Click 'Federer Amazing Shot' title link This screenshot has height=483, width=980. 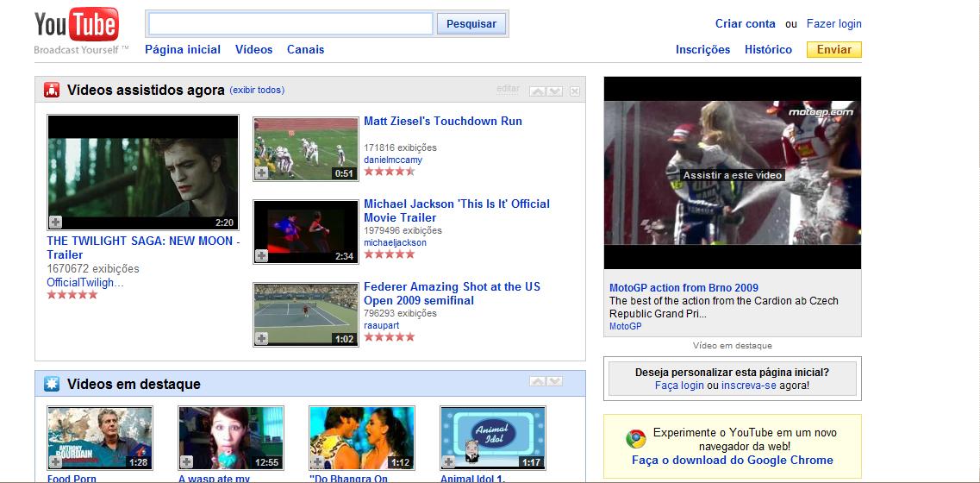coord(452,293)
